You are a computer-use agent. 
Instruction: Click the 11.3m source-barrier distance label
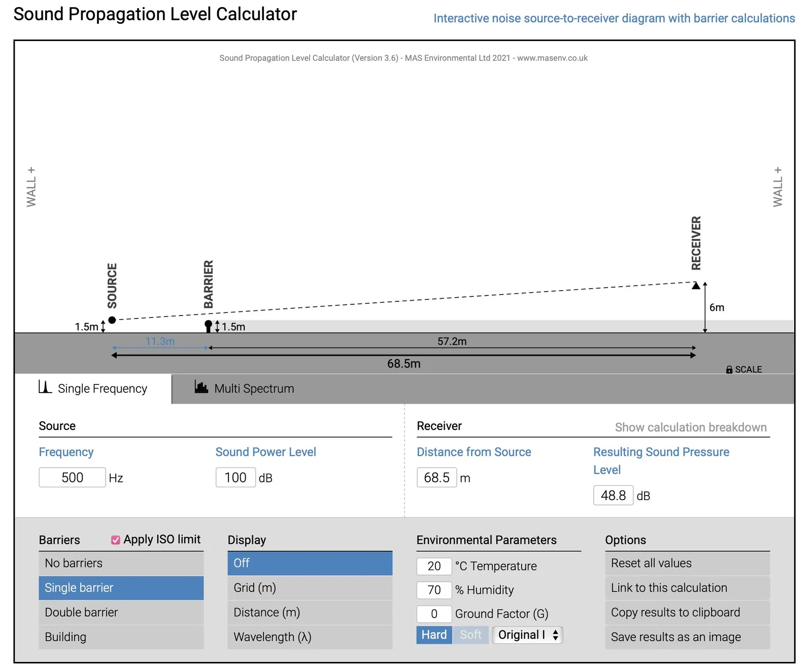[x=160, y=341]
